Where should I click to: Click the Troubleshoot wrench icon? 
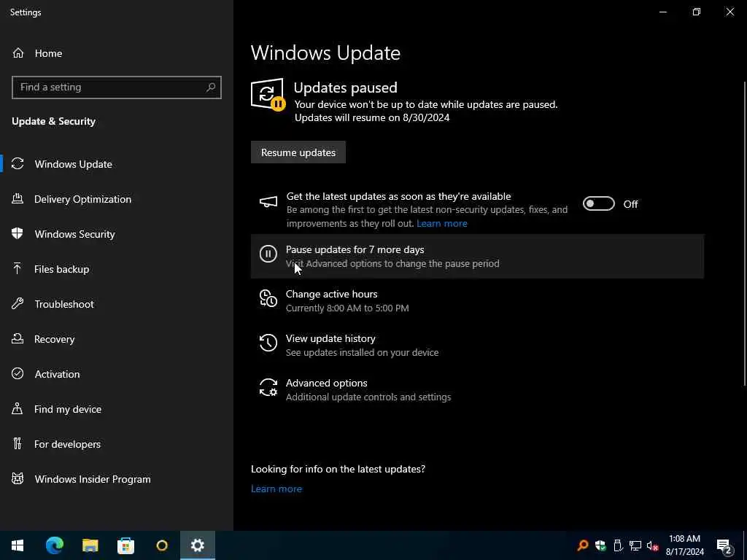pyautogui.click(x=18, y=304)
